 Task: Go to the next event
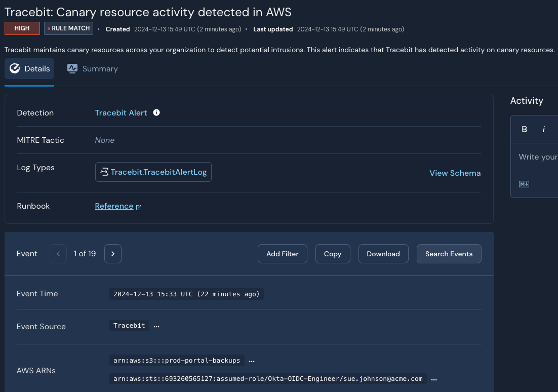(x=113, y=254)
